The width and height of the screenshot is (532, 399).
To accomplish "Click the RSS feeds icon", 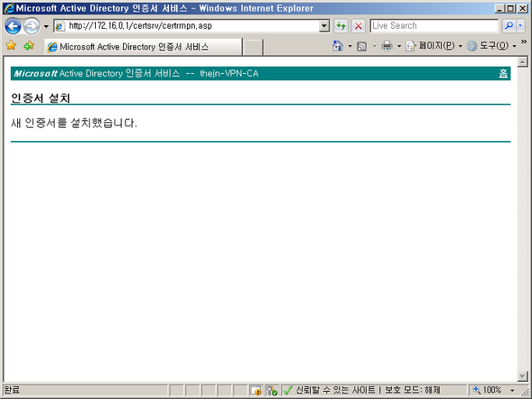I will pyautogui.click(x=362, y=46).
